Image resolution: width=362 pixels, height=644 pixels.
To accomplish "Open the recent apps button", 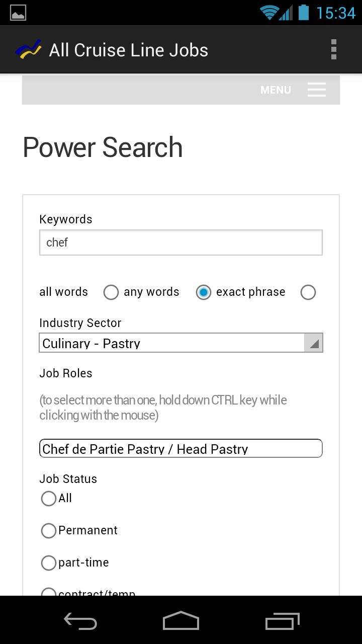I will point(282,621).
